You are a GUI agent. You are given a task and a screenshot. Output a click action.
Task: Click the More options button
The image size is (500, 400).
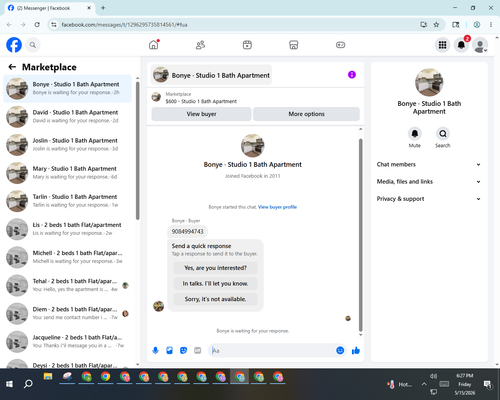tap(306, 114)
